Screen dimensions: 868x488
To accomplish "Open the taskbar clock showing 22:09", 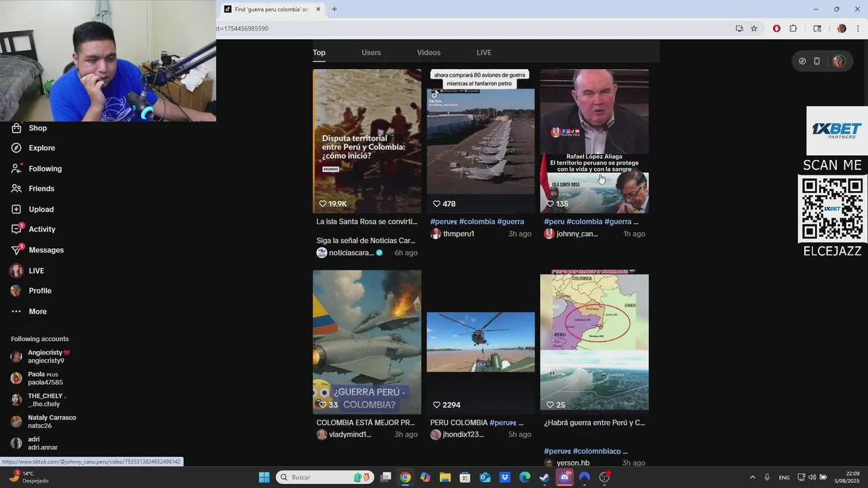I will click(x=847, y=477).
